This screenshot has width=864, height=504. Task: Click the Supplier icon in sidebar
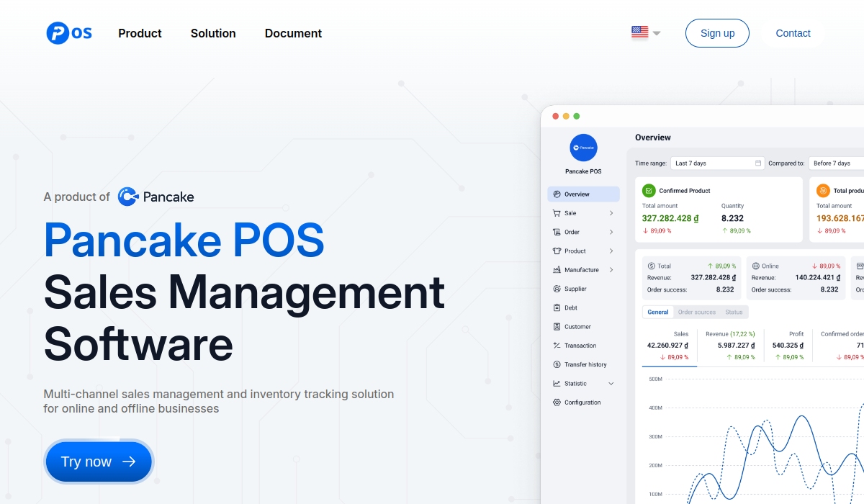[x=557, y=289]
